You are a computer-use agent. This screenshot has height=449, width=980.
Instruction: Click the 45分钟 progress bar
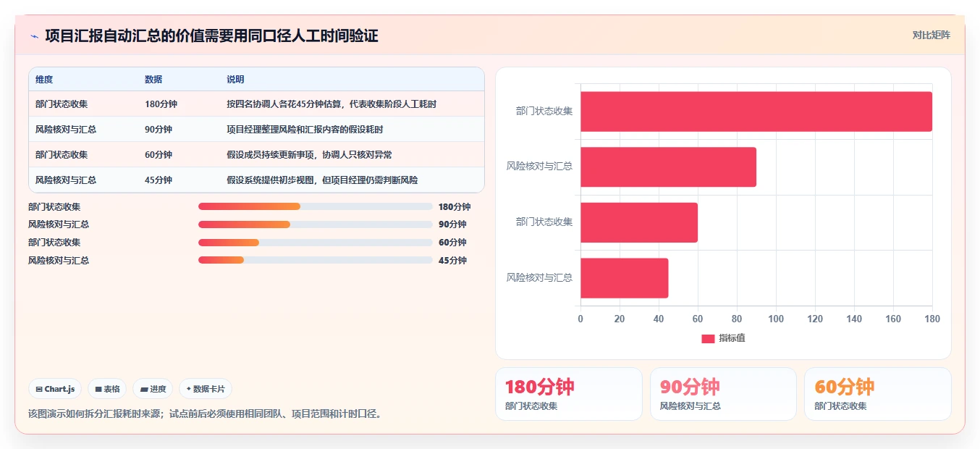[x=316, y=260]
